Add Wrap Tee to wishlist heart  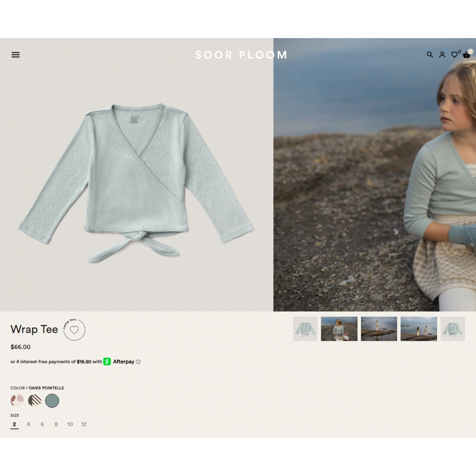pos(74,330)
